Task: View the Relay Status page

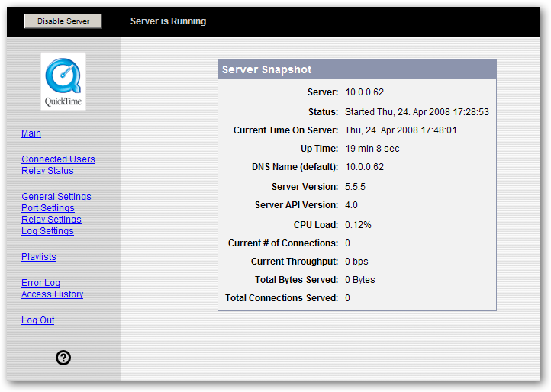Action: [47, 171]
